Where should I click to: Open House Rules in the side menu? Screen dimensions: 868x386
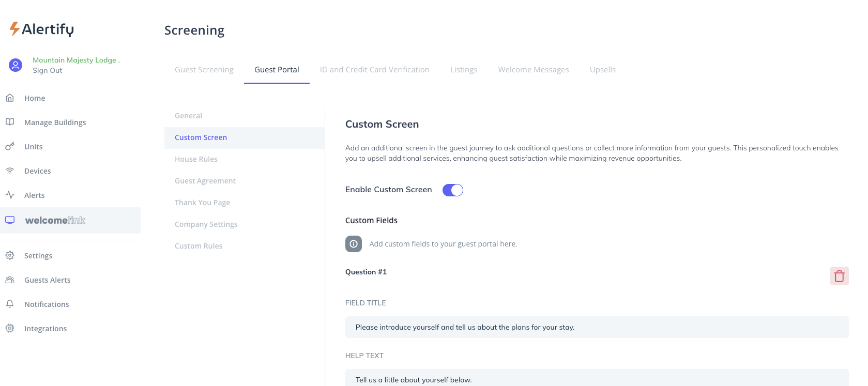tap(196, 159)
